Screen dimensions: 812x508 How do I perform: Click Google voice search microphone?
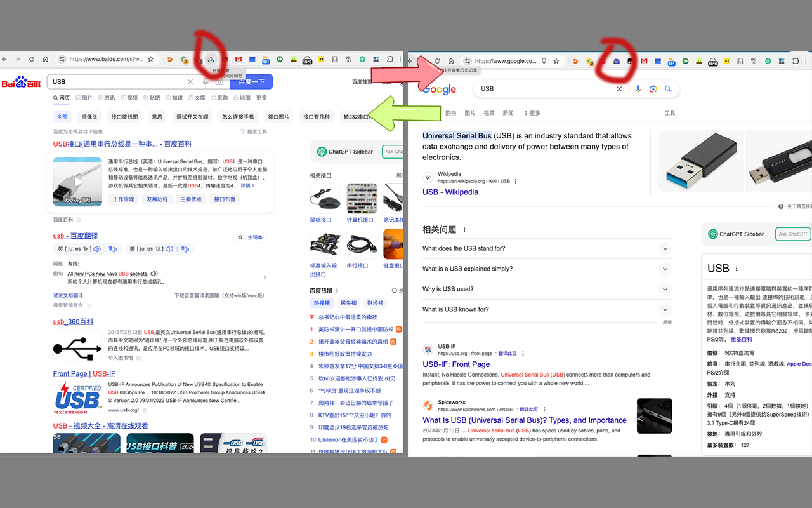pyautogui.click(x=638, y=89)
